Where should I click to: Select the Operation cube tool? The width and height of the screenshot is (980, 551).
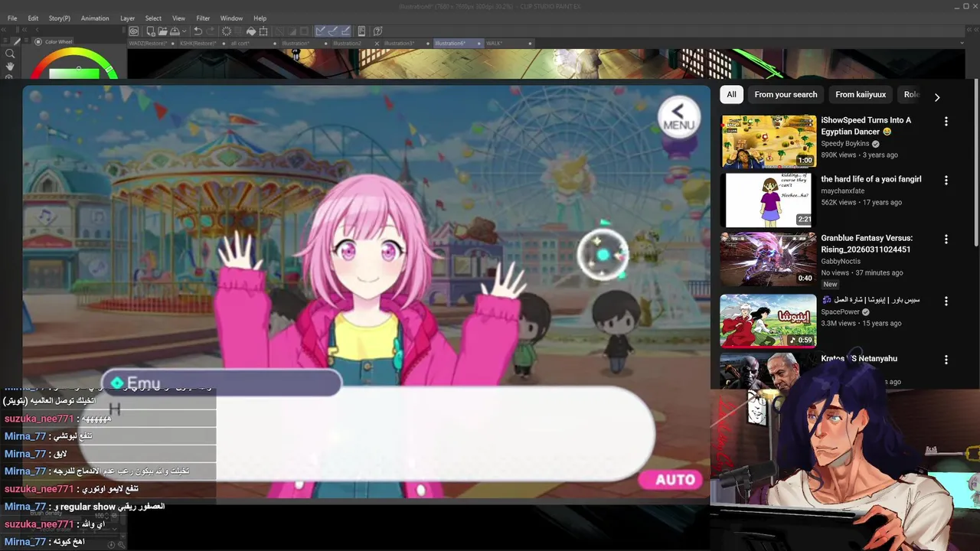click(x=10, y=77)
